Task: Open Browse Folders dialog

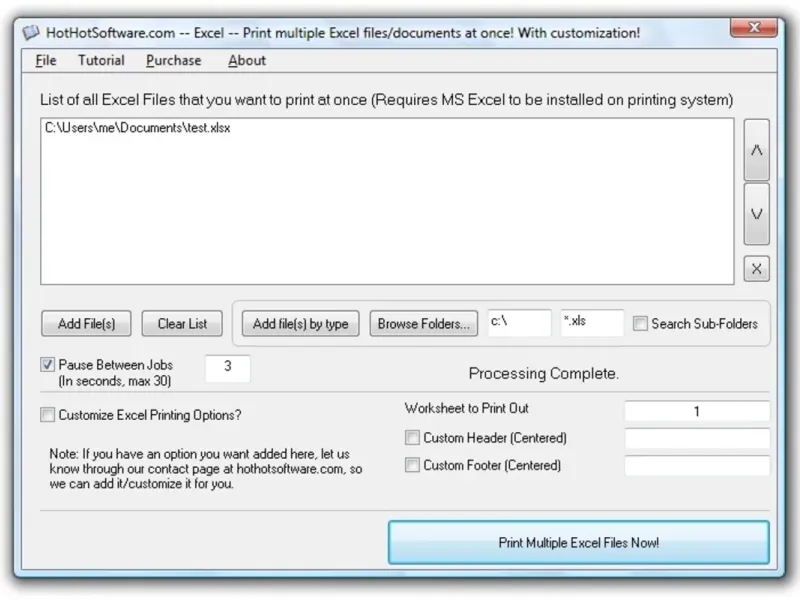Action: tap(423, 323)
